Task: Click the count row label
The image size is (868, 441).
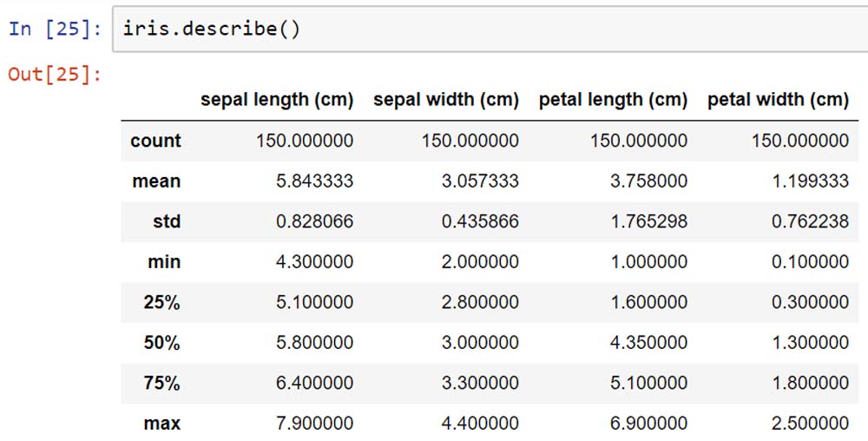Action: (x=155, y=141)
